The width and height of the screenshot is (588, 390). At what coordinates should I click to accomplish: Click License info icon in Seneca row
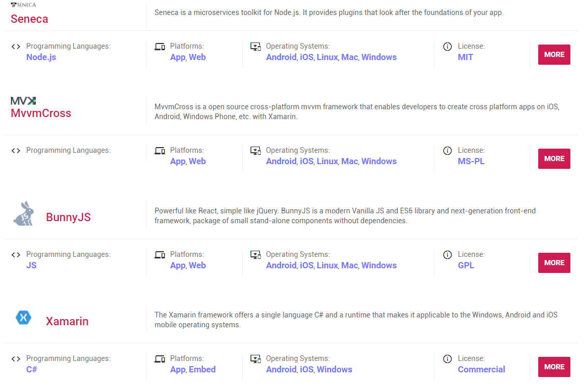pos(447,47)
